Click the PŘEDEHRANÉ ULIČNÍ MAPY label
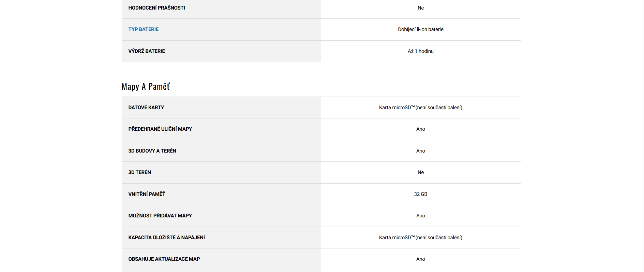Viewport: 644px width, 272px height. pyautogui.click(x=160, y=129)
